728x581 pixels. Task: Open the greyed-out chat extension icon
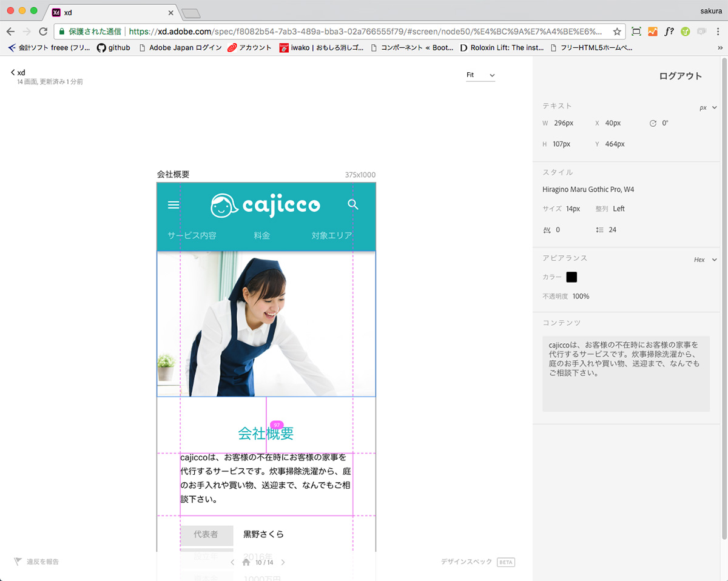702,32
